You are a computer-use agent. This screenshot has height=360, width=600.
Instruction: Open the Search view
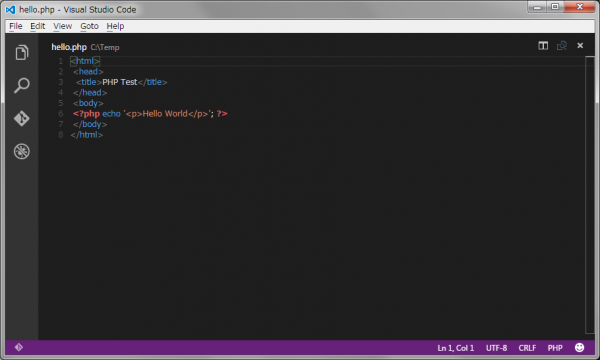(22, 85)
